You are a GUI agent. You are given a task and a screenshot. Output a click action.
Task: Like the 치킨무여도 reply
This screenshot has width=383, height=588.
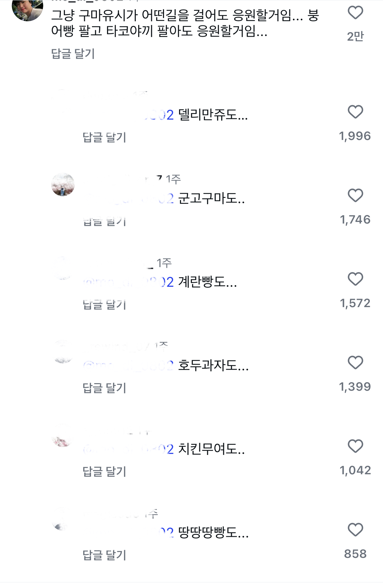pyautogui.click(x=355, y=446)
